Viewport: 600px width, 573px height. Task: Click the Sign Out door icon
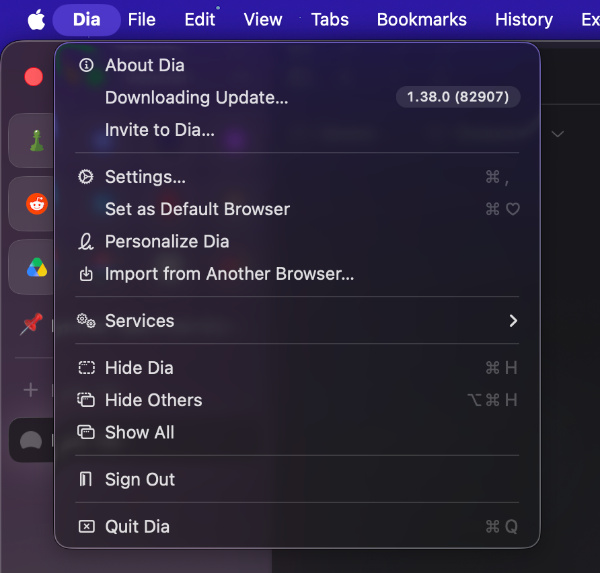pos(86,479)
